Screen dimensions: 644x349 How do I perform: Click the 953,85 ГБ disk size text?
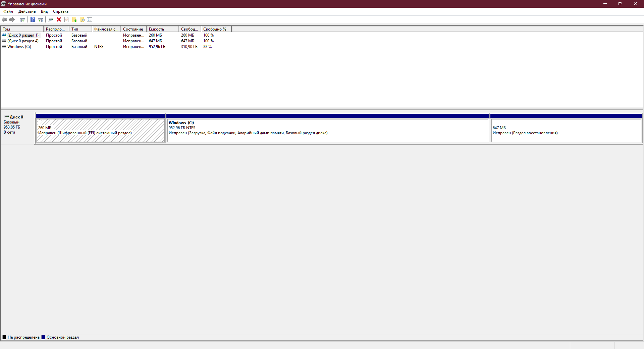[x=12, y=127]
